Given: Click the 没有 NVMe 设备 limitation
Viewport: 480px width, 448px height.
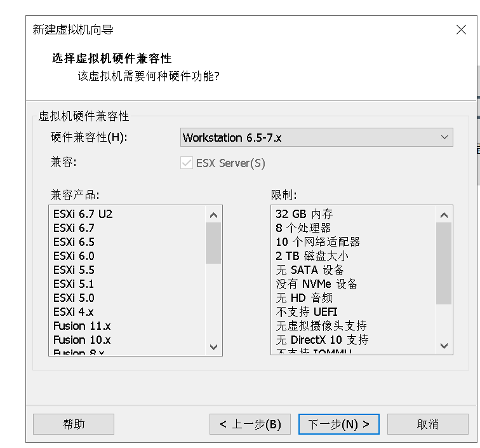Looking at the screenshot, I should coord(317,284).
